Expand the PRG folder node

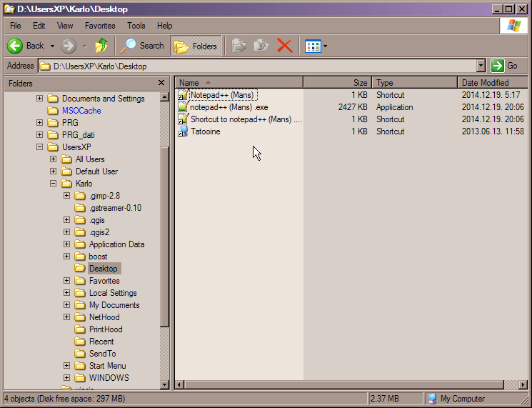40,122
